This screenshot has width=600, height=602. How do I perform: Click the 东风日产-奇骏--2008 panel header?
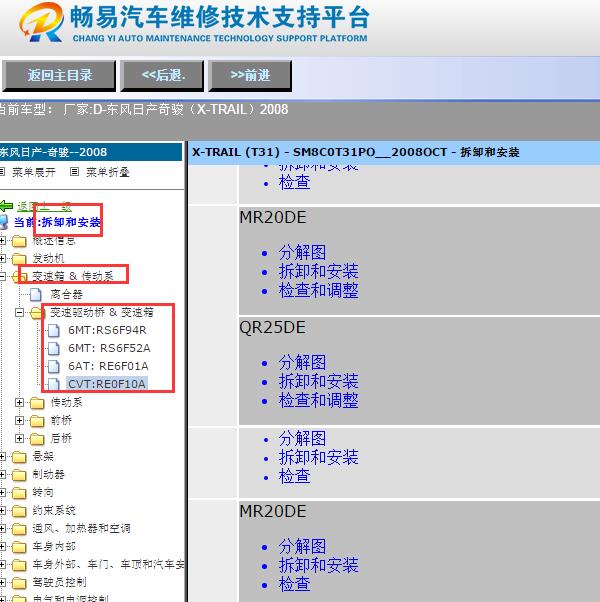point(91,152)
